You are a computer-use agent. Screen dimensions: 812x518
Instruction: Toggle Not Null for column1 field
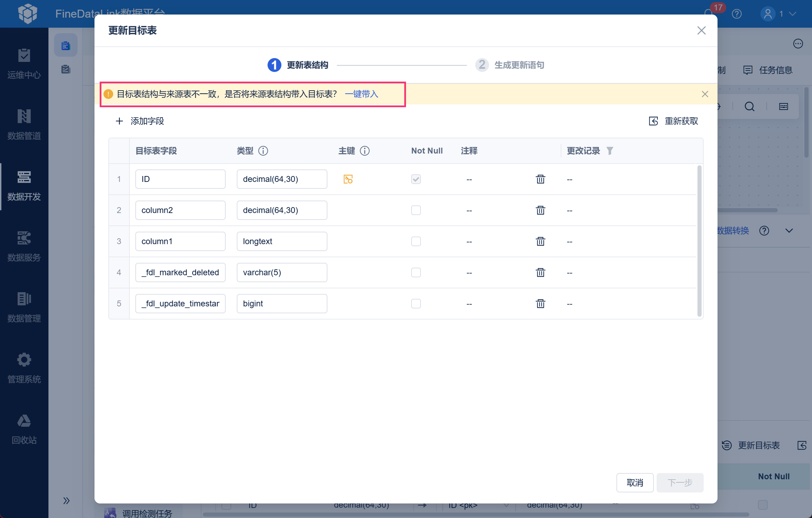[416, 241]
